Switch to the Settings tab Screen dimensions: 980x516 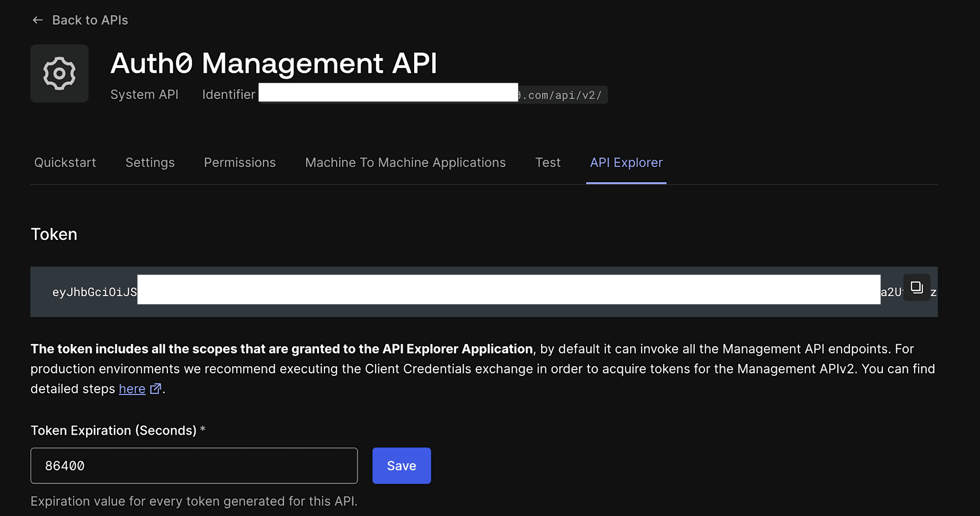tap(150, 163)
